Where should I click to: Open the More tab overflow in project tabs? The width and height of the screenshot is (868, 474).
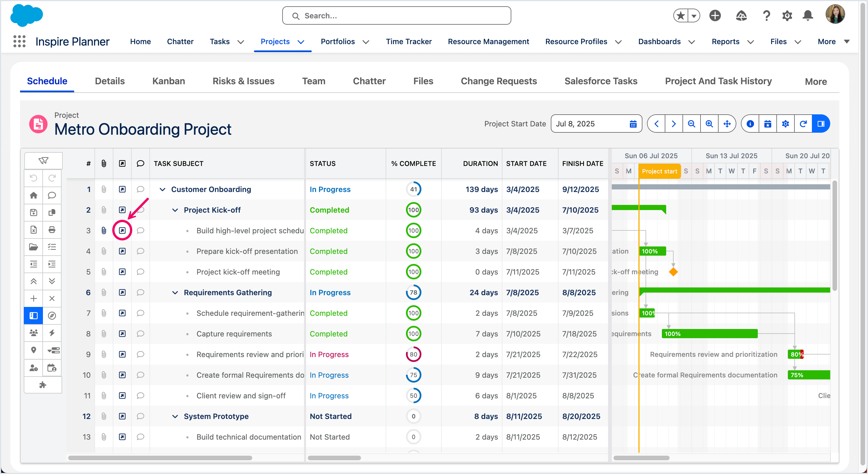(816, 82)
